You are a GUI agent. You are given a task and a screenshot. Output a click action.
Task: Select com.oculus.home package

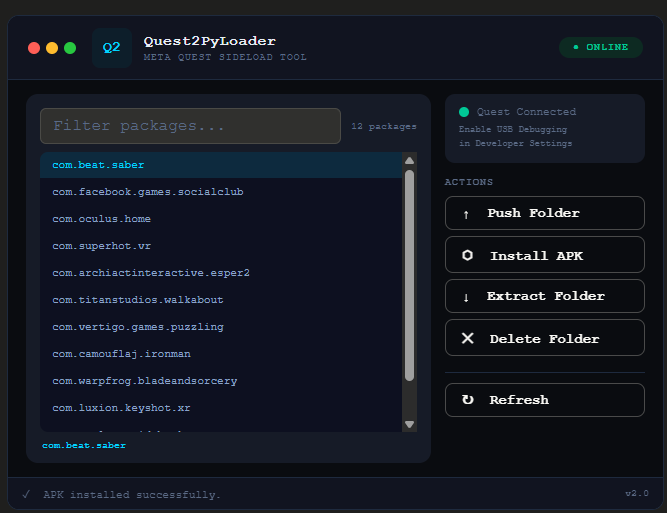(x=221, y=219)
